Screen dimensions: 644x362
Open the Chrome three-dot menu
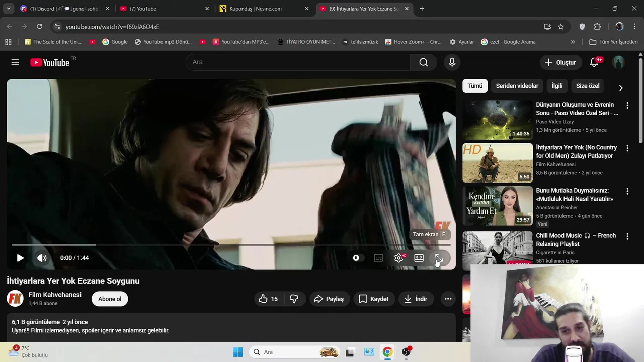635,27
